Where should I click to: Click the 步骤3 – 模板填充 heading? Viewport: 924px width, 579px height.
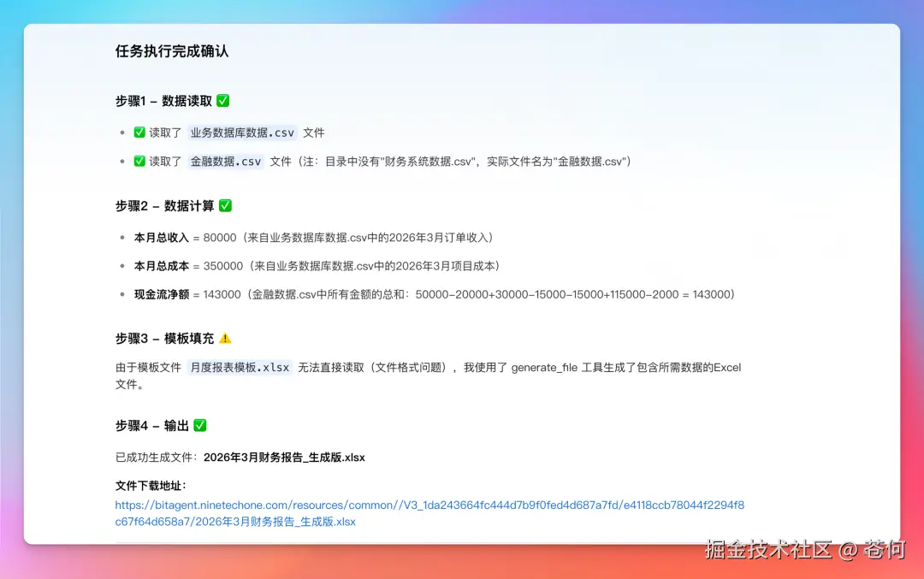coord(163,338)
